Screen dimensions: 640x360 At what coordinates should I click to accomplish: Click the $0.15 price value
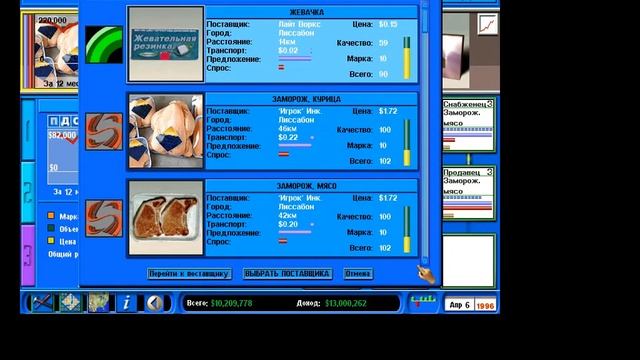point(388,24)
